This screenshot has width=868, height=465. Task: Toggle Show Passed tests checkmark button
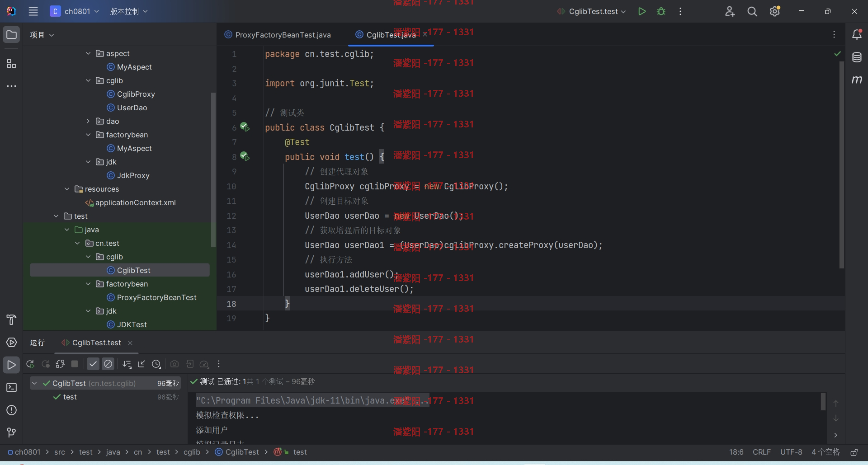[x=93, y=364]
